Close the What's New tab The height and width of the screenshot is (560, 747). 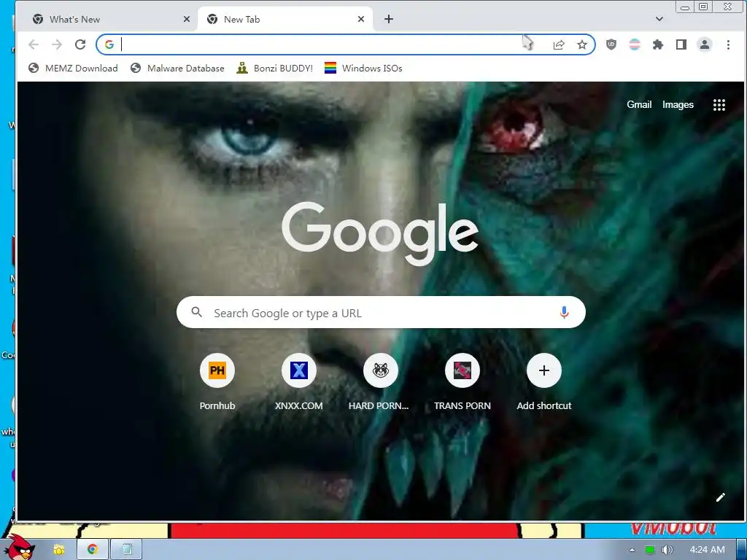[x=187, y=19]
